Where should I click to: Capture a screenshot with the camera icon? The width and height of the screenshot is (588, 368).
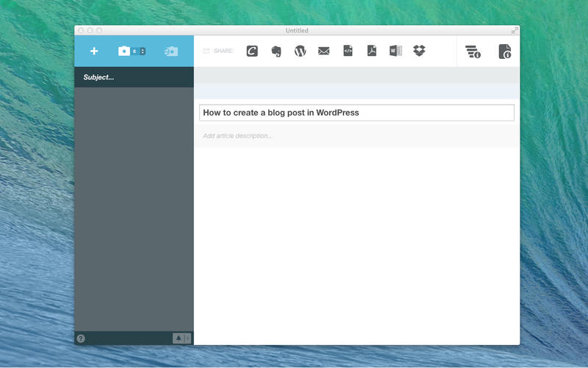[x=124, y=51]
